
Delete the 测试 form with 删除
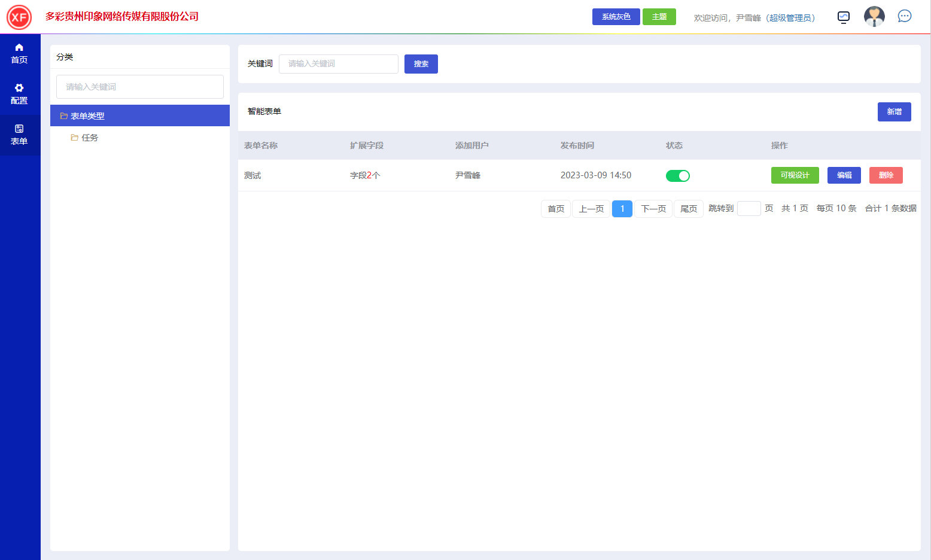point(886,175)
